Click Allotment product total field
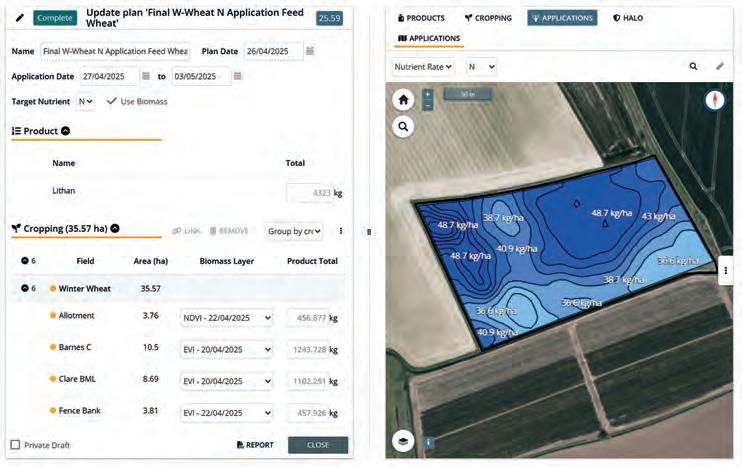742x467 pixels. 308,318
